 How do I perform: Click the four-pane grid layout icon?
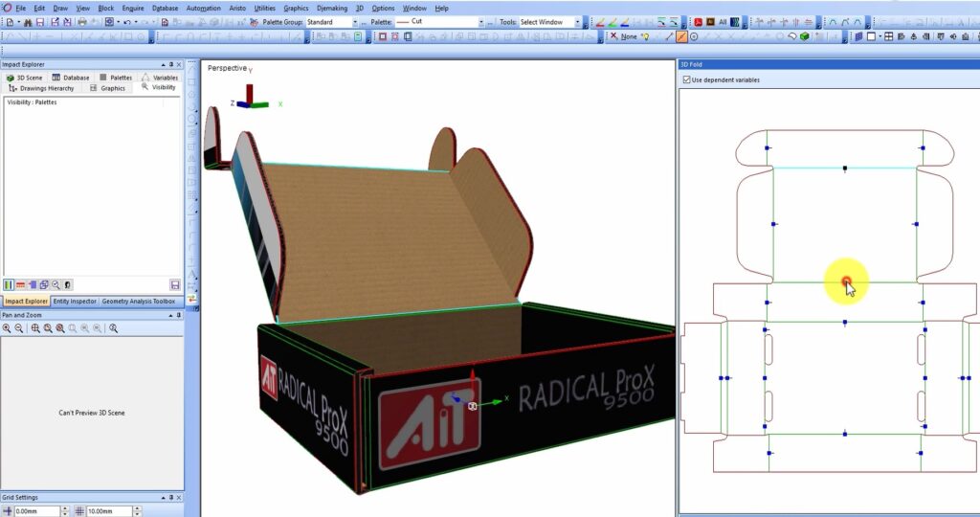point(889,37)
